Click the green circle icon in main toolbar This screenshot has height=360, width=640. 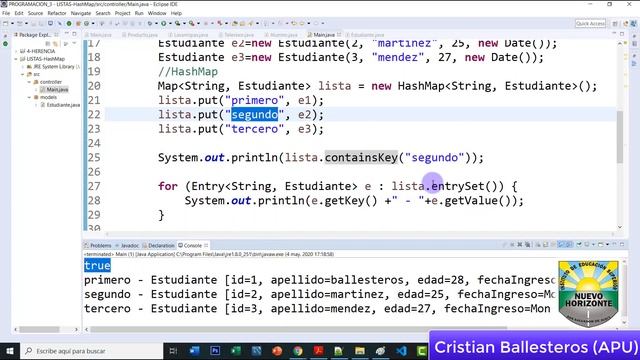[x=69, y=23]
